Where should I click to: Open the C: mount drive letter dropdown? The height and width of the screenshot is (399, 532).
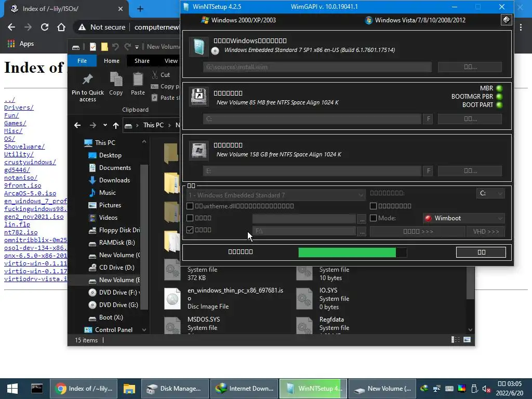490,193
